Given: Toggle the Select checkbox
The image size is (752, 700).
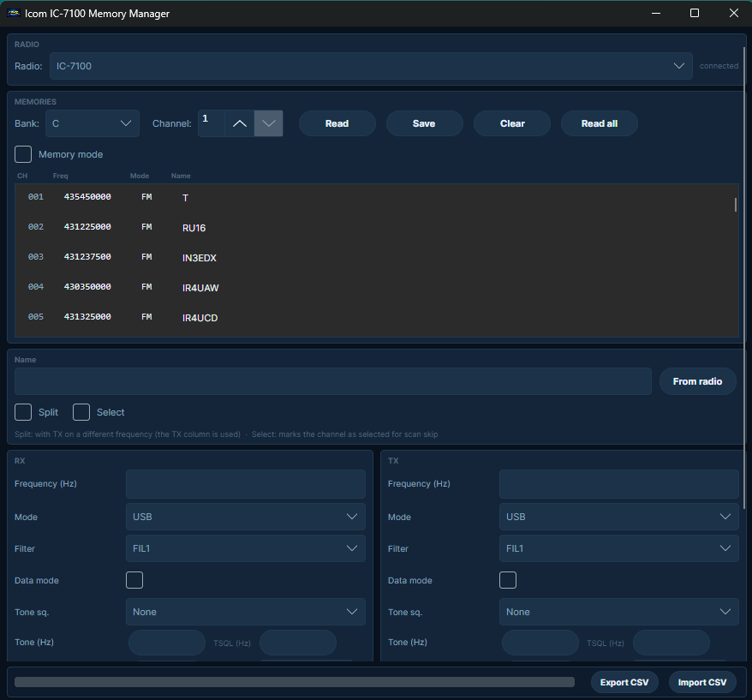Looking at the screenshot, I should click(81, 412).
